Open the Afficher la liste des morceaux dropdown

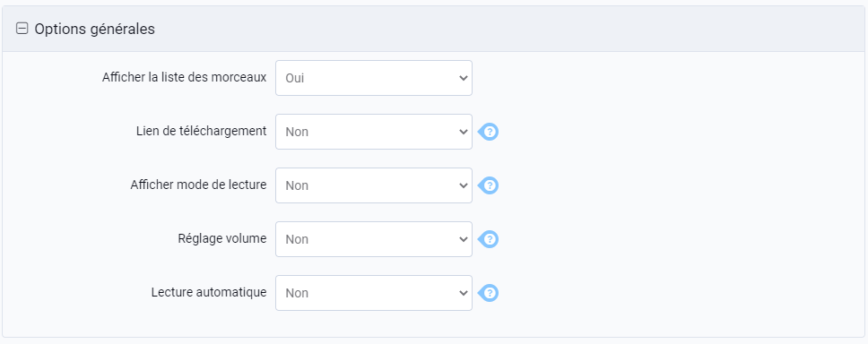374,78
